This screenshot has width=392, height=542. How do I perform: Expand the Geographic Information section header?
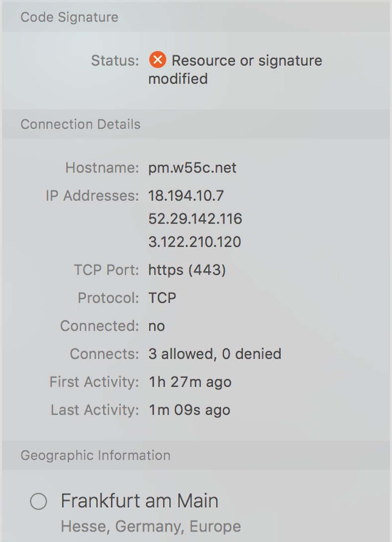point(196,455)
